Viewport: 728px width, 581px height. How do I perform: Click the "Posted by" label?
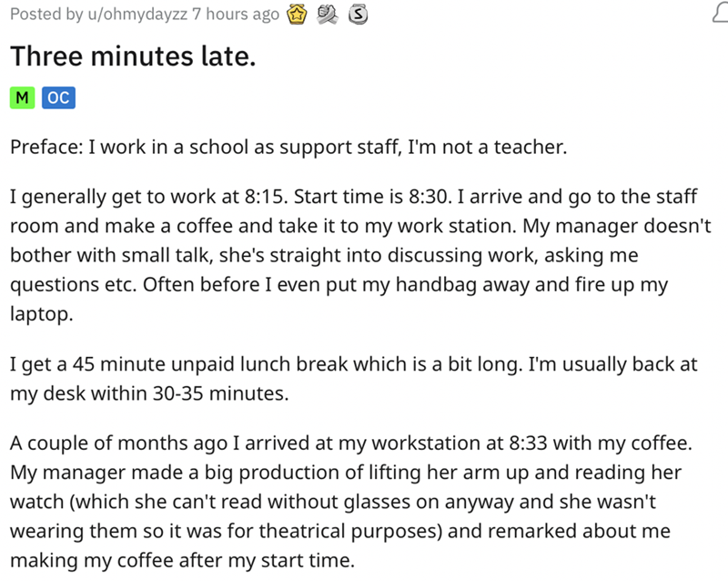[44, 14]
